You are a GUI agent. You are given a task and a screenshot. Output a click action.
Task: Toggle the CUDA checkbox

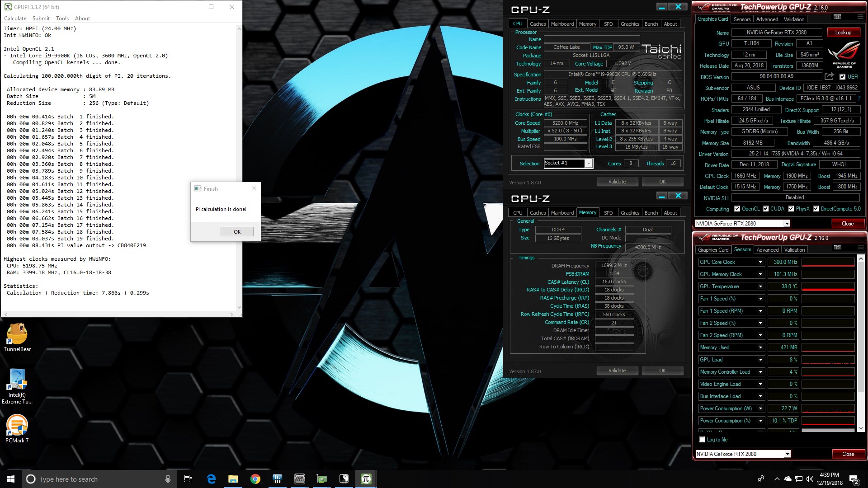tap(765, 209)
